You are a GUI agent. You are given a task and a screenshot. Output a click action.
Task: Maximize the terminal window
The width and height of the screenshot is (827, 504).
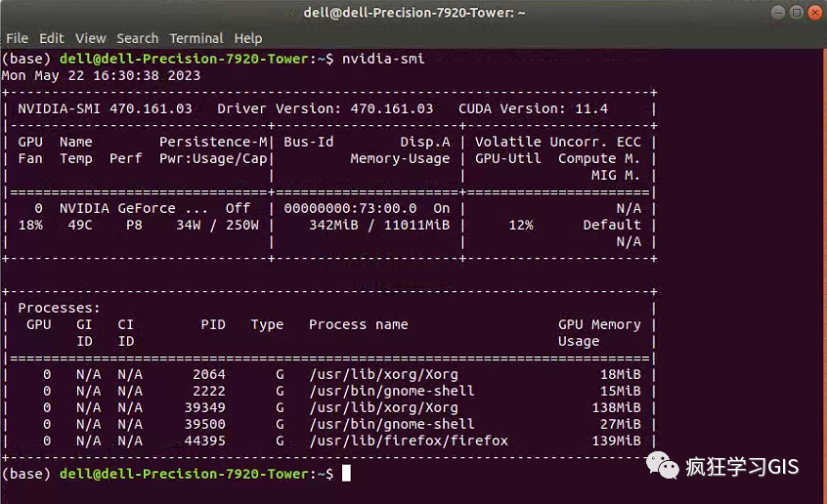coord(797,12)
